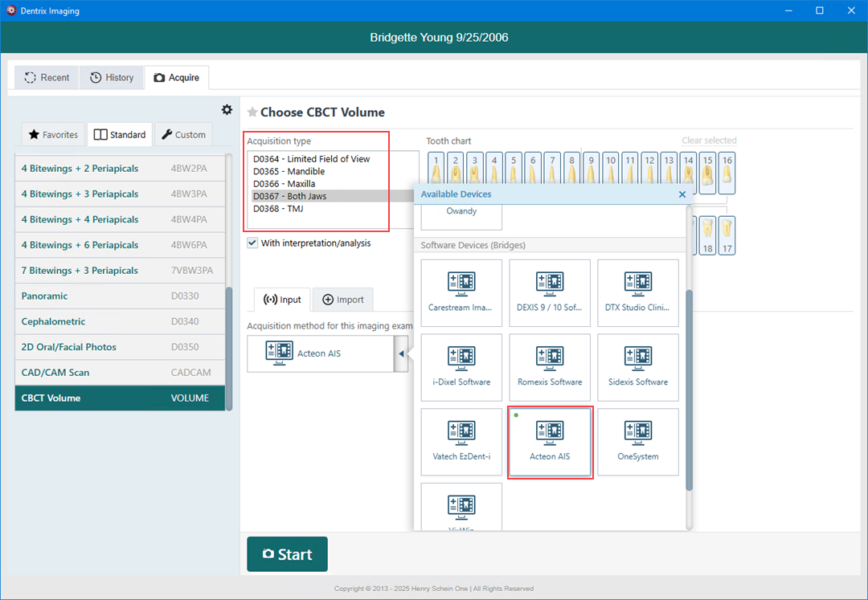Click the Vatech EzDent-i device tile
This screenshot has width=868, height=600.
[461, 442]
